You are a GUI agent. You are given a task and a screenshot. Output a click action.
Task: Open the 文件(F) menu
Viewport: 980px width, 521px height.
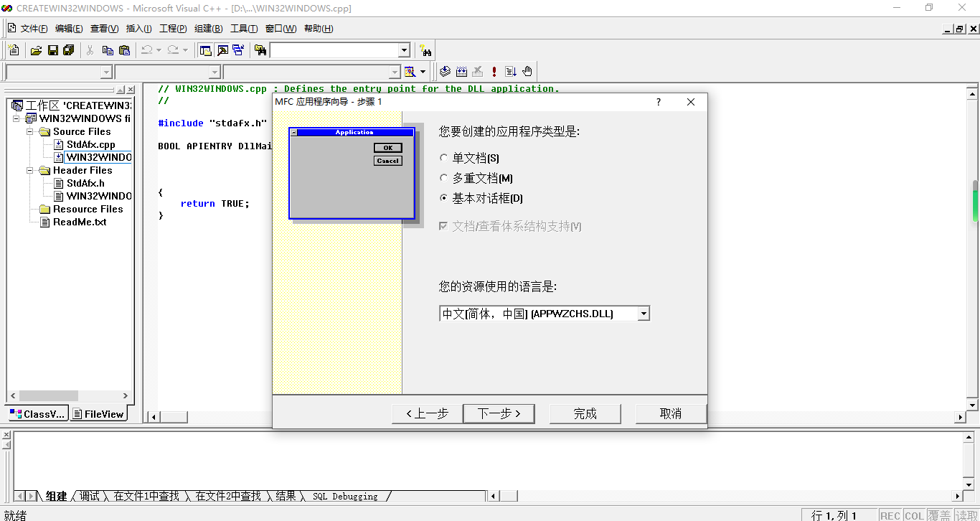click(34, 29)
